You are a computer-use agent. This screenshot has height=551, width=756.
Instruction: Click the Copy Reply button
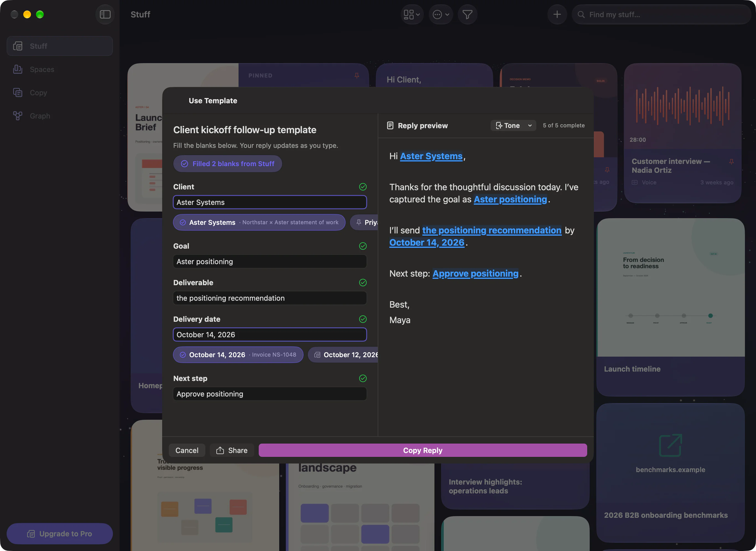coord(423,450)
